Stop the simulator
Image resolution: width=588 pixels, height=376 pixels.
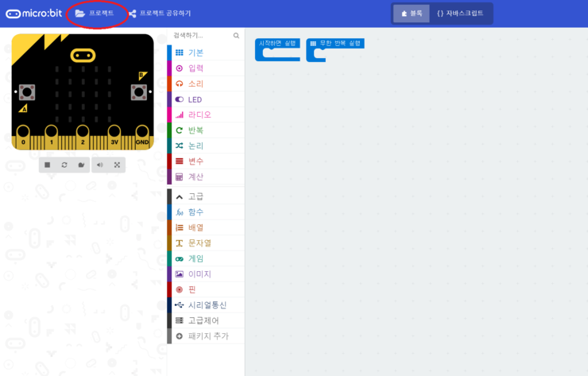tap(47, 165)
